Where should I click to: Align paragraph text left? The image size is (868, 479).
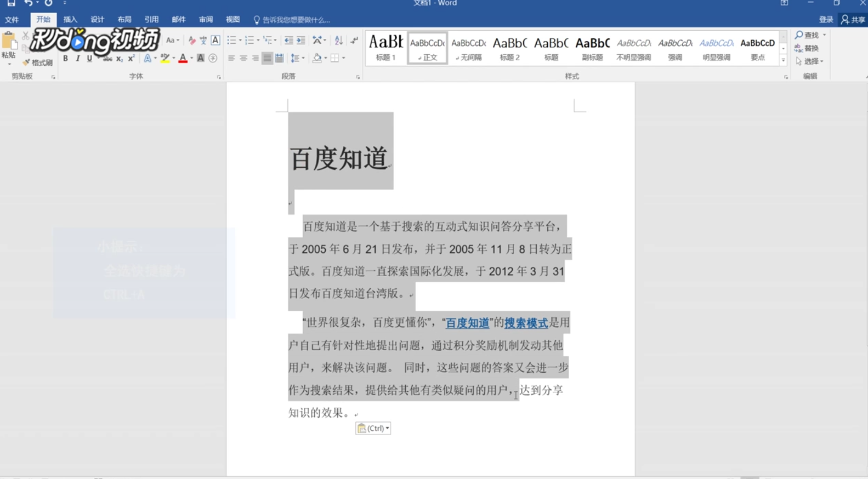[231, 58]
